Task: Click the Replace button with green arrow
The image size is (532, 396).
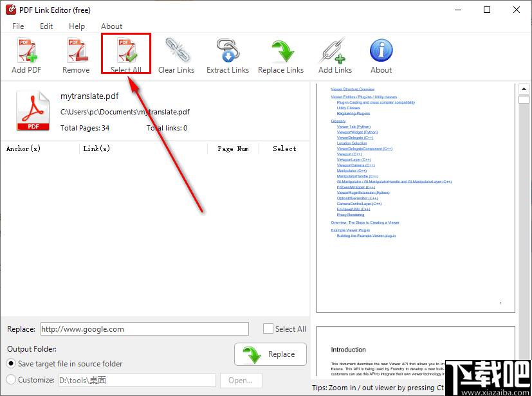Action: (x=270, y=354)
